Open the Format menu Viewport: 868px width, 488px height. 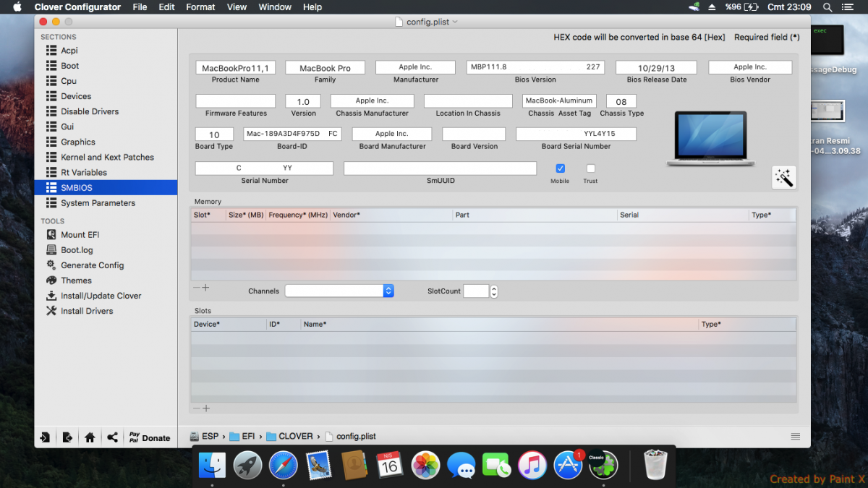click(x=200, y=7)
